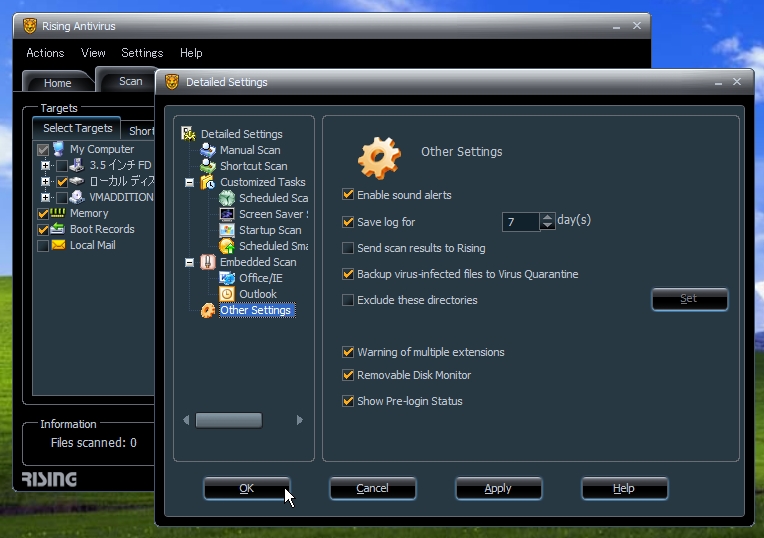The height and width of the screenshot is (538, 764).
Task: Click the Memory chip icon
Action: tap(57, 212)
